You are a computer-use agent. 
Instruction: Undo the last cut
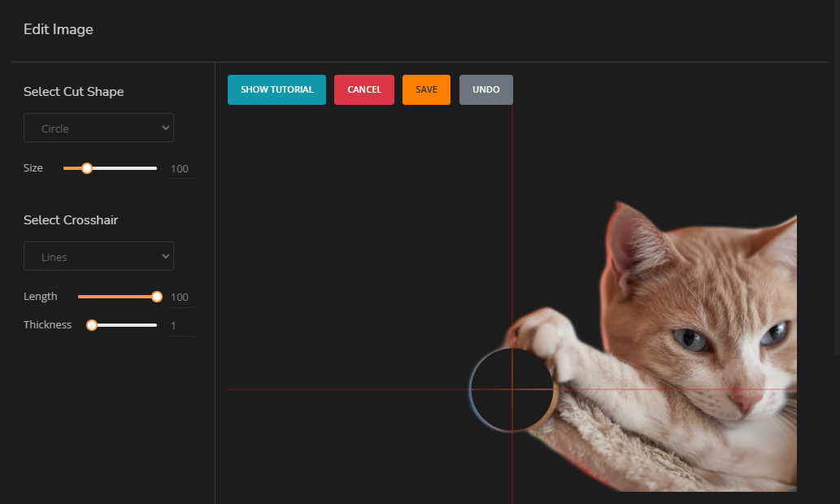486,89
